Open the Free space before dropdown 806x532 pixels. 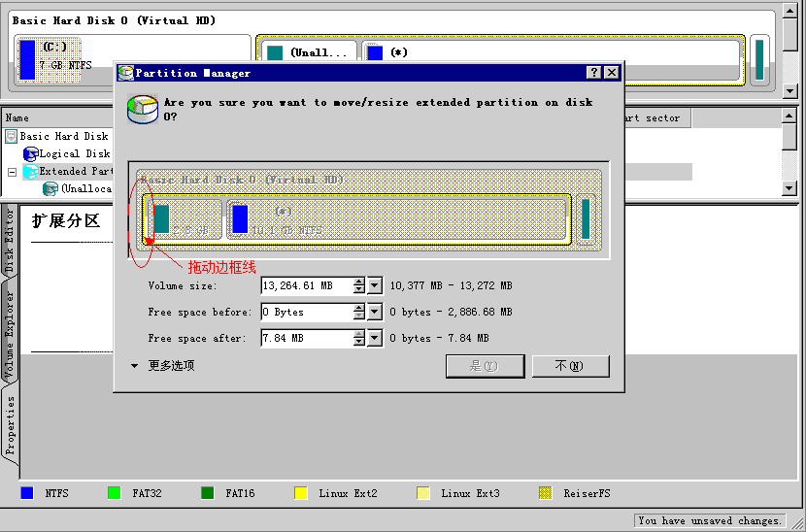click(x=375, y=313)
